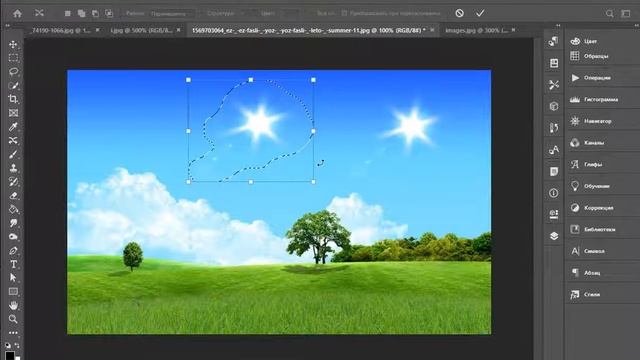Commit the move with the checkmark

coord(480,13)
